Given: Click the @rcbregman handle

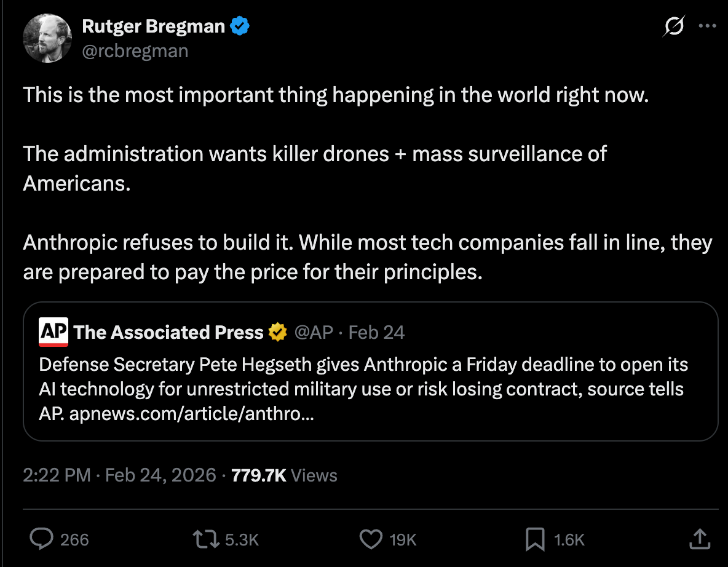Looking at the screenshot, I should [x=135, y=50].
